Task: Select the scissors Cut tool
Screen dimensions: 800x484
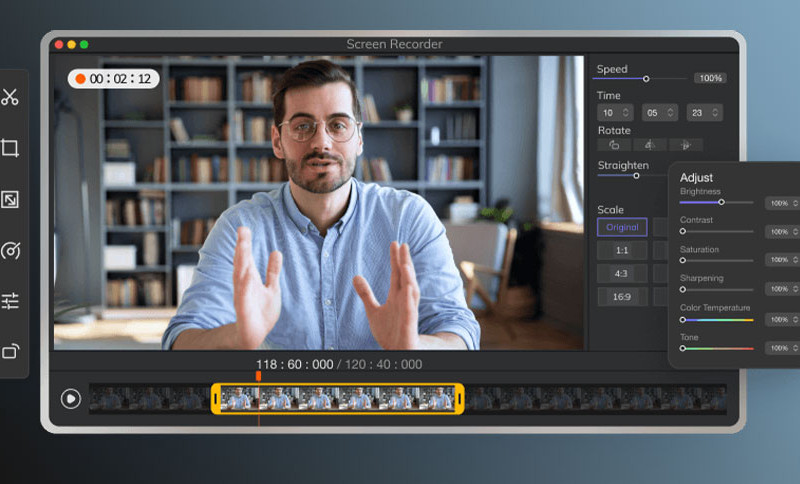Action: 10,97
